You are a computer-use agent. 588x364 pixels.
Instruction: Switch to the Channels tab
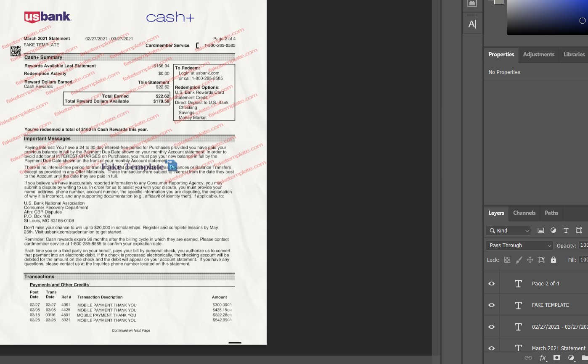pos(524,213)
